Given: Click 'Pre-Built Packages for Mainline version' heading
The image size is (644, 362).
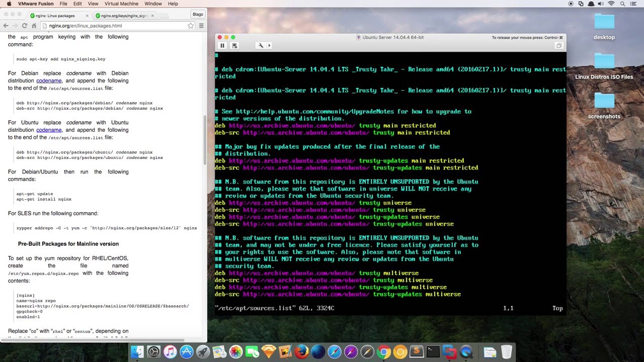Looking at the screenshot, I should pos(68,244).
